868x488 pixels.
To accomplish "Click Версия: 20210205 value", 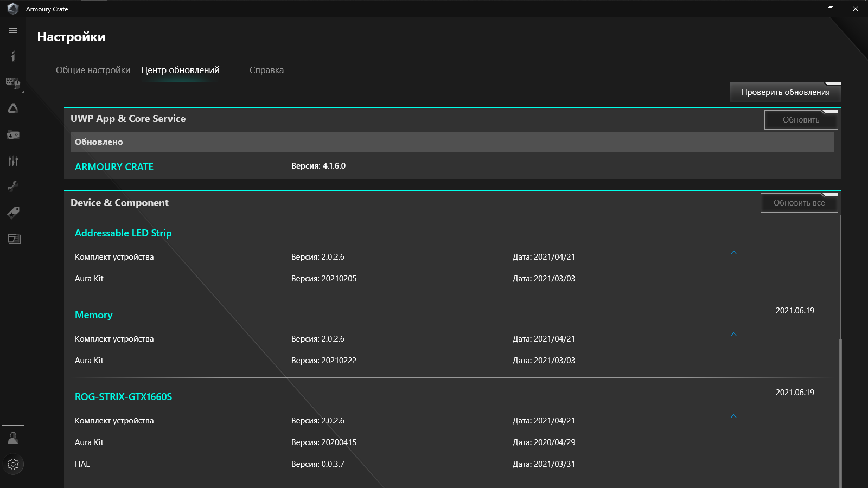I will point(324,279).
